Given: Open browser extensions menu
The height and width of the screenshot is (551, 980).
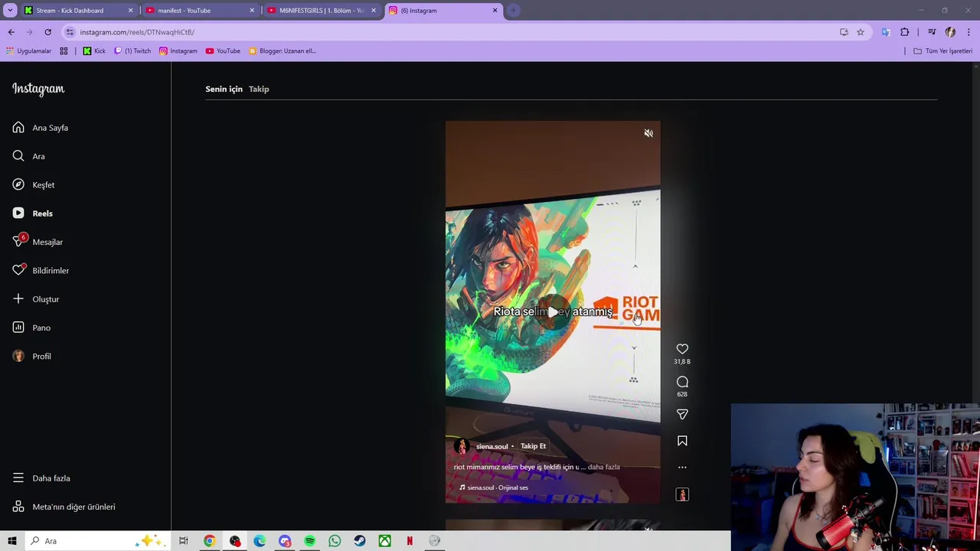Looking at the screenshot, I should tap(905, 32).
